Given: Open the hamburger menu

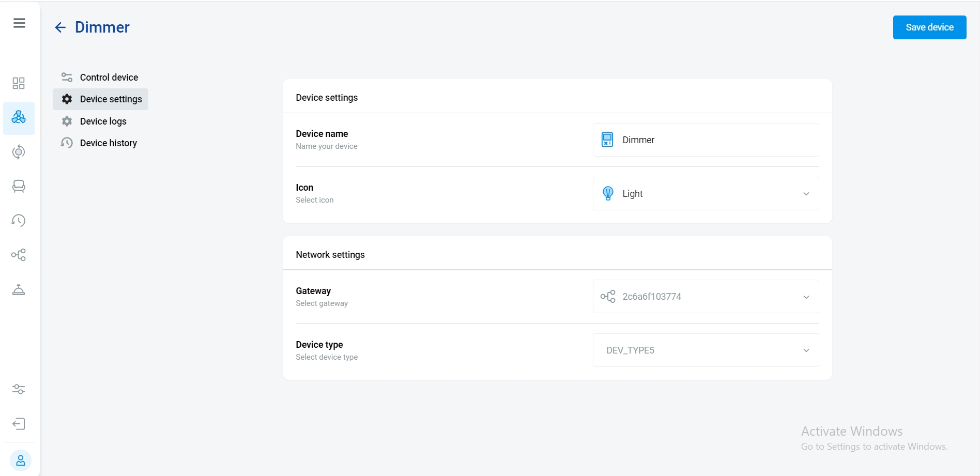Looking at the screenshot, I should pyautogui.click(x=19, y=23).
